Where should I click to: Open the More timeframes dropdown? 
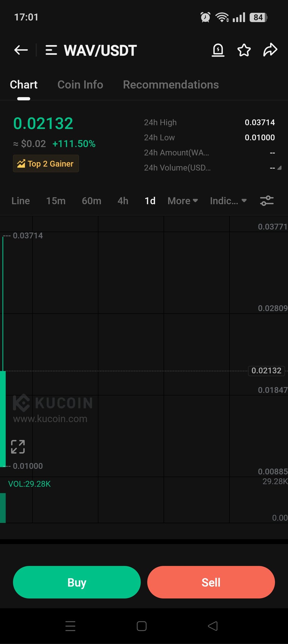pyautogui.click(x=183, y=201)
